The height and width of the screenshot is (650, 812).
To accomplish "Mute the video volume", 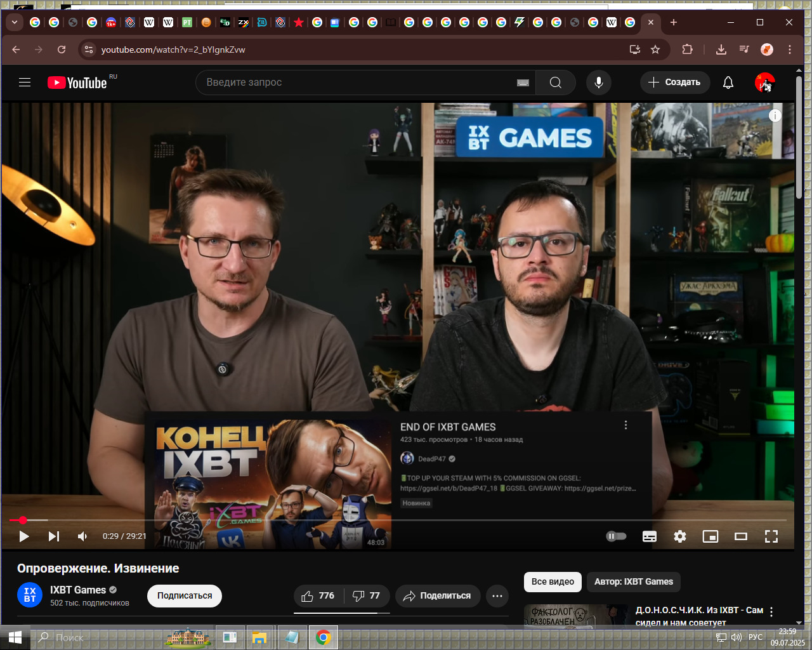I will 82,536.
